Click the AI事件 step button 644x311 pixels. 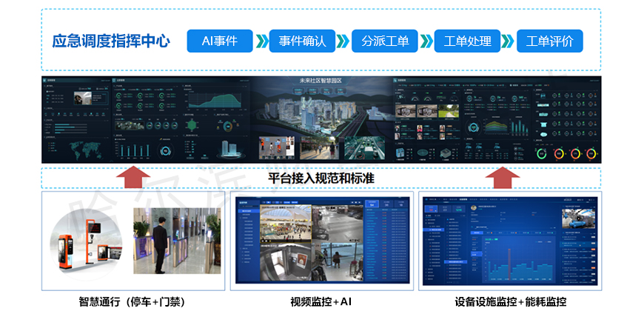[220, 41]
